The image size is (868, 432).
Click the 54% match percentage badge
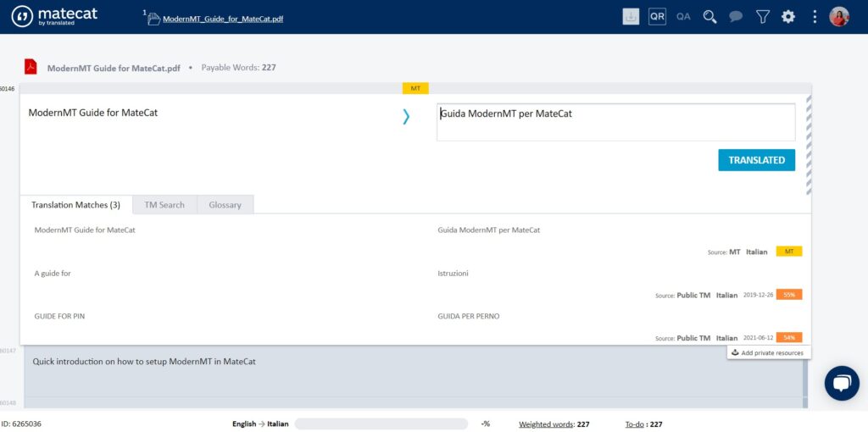789,337
